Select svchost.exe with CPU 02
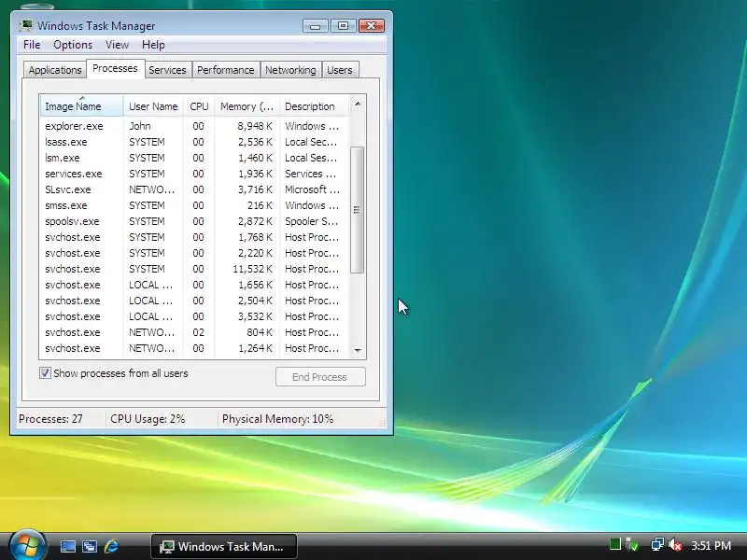Image resolution: width=747 pixels, height=560 pixels. 195,332
